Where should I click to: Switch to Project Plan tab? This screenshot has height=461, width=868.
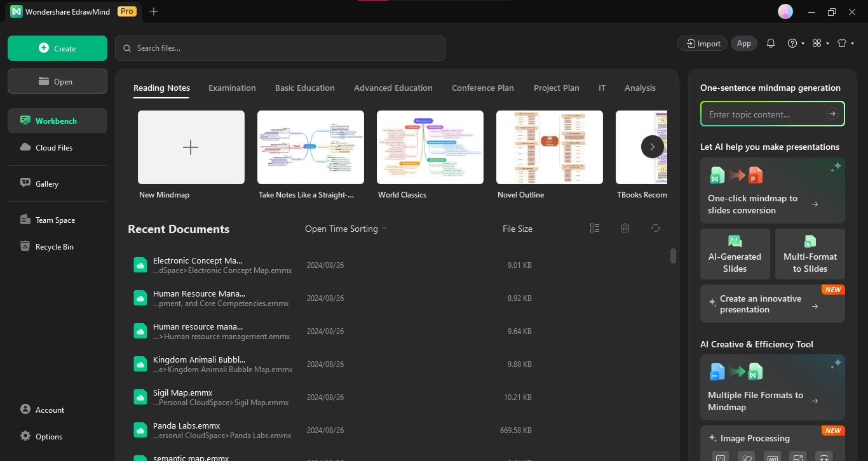(x=557, y=88)
